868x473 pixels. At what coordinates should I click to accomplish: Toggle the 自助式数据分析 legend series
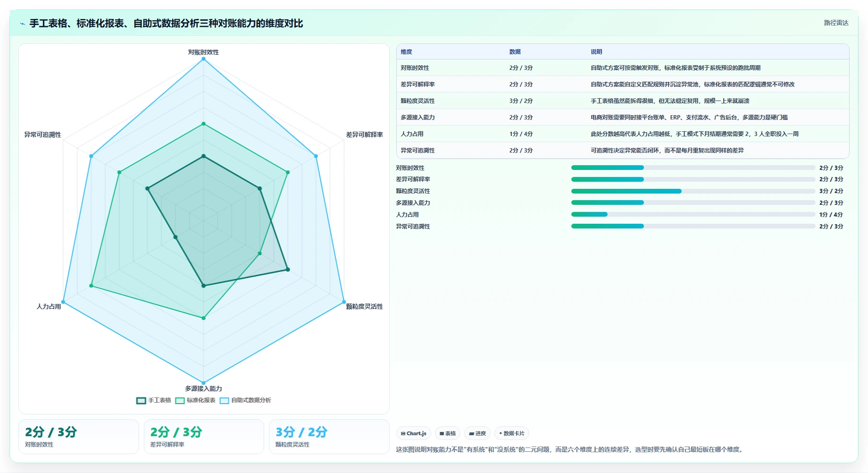[245, 400]
